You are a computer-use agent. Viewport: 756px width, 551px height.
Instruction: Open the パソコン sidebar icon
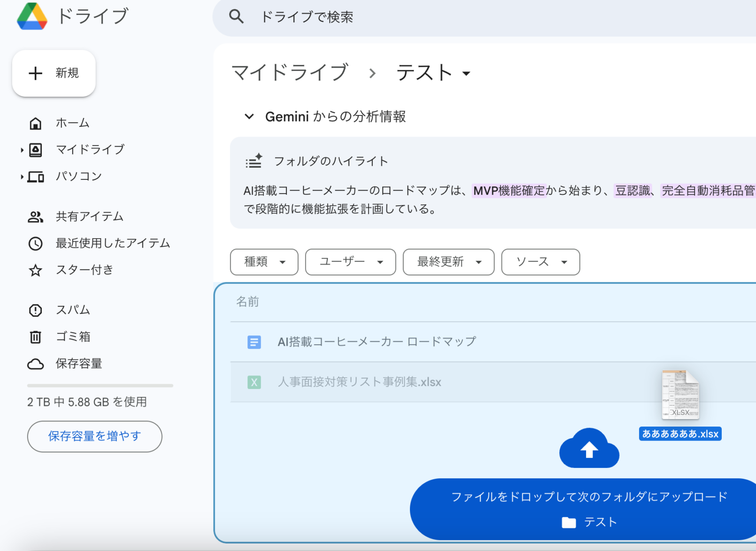pos(36,176)
